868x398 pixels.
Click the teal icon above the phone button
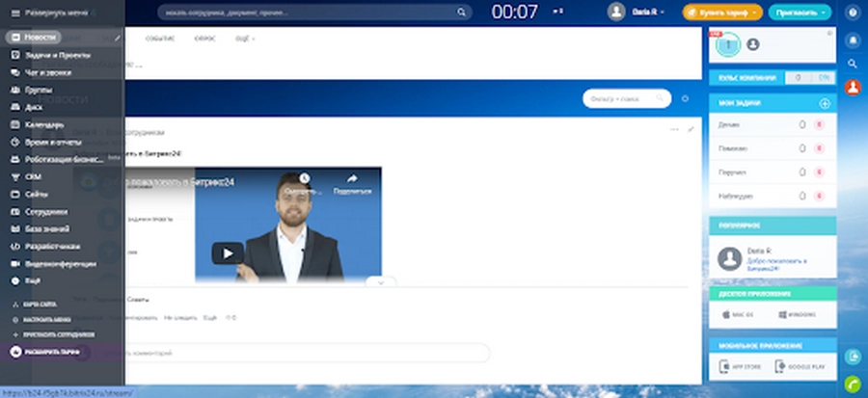[x=853, y=357]
